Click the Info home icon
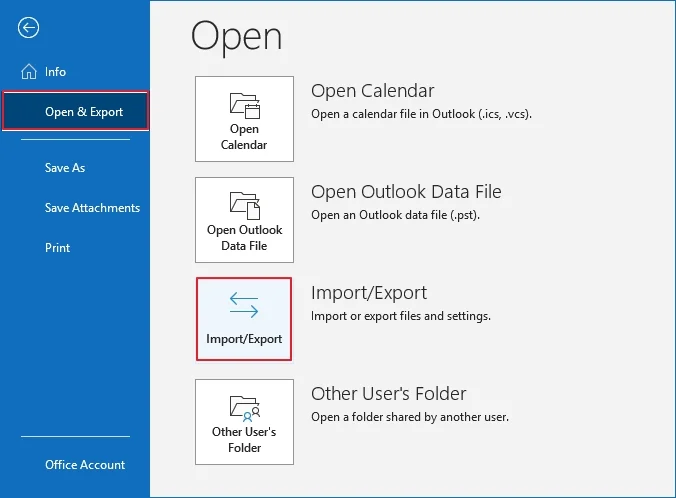The height and width of the screenshot is (498, 676). point(29,72)
